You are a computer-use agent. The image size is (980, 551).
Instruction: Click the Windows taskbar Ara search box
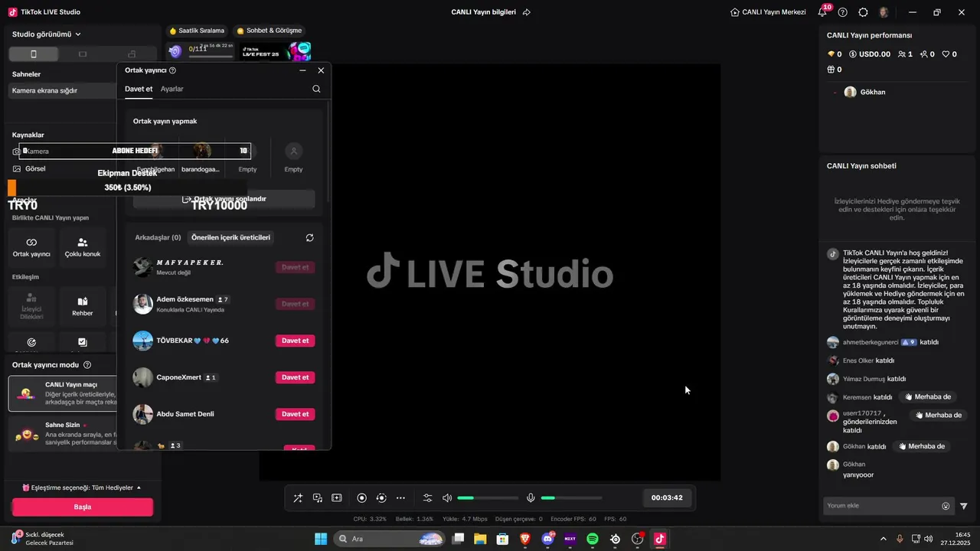(390, 539)
